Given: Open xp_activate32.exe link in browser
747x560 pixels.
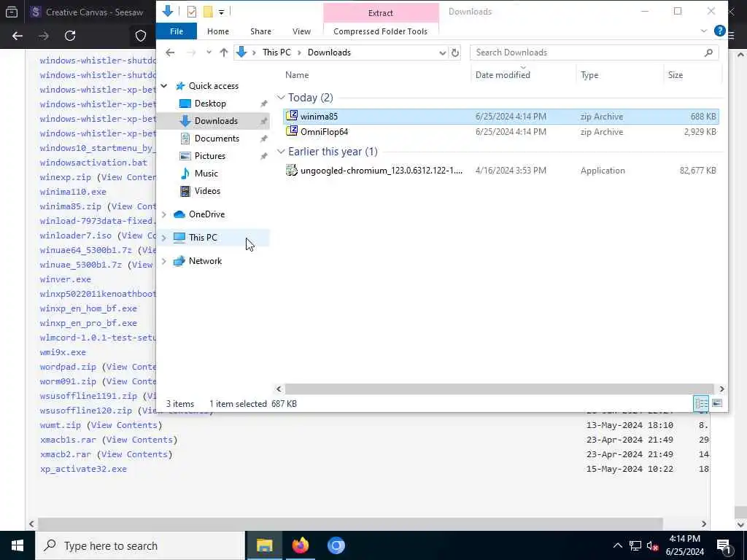Looking at the screenshot, I should click(x=83, y=469).
